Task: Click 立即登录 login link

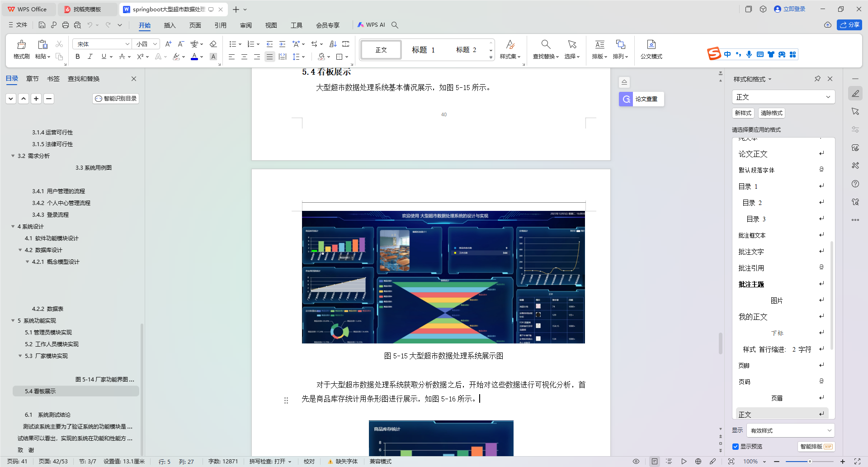Action: (x=790, y=9)
